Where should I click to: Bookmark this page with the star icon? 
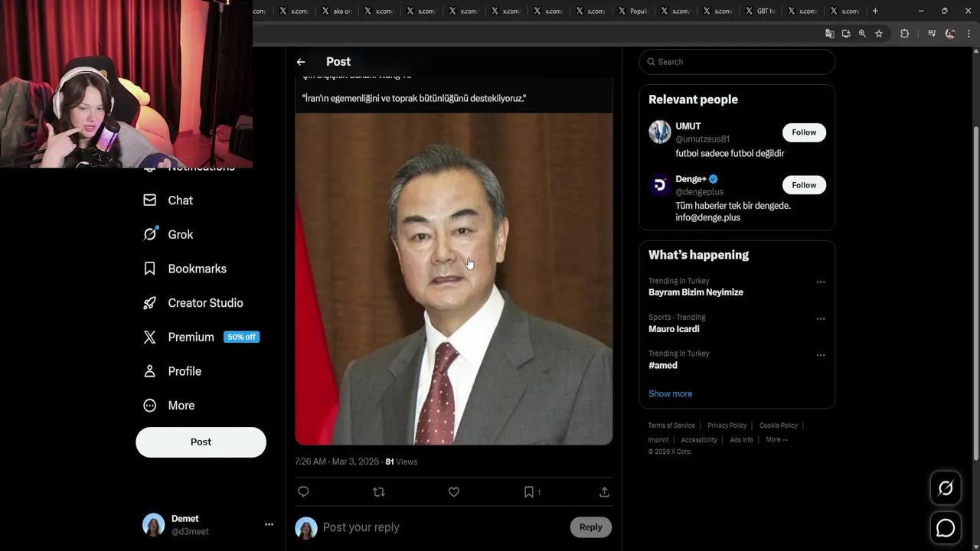(x=879, y=34)
